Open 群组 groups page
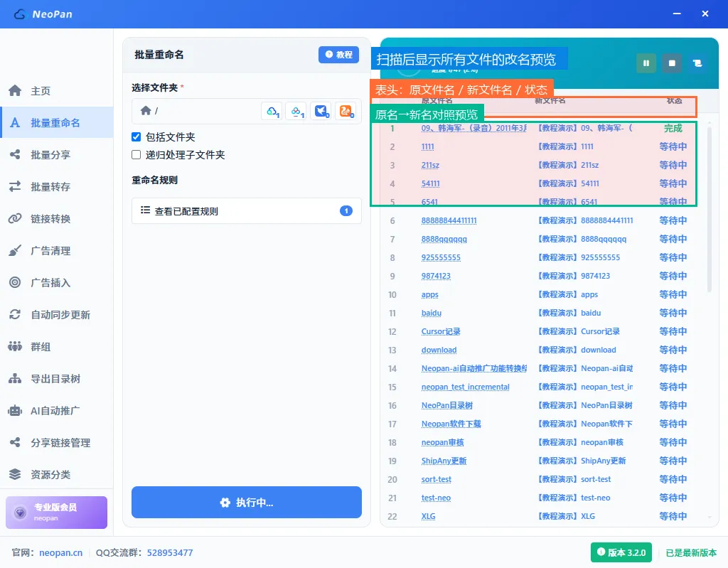The height and width of the screenshot is (568, 728). (x=57, y=346)
